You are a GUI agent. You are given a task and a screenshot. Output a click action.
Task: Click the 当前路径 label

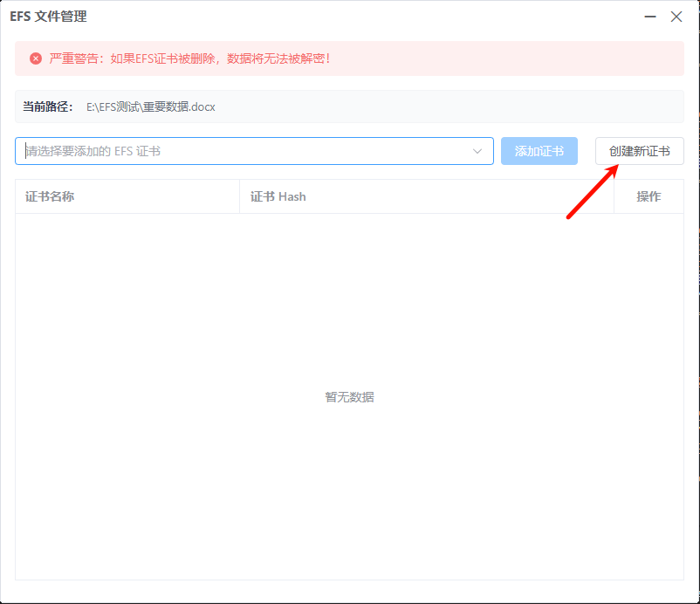click(x=48, y=106)
